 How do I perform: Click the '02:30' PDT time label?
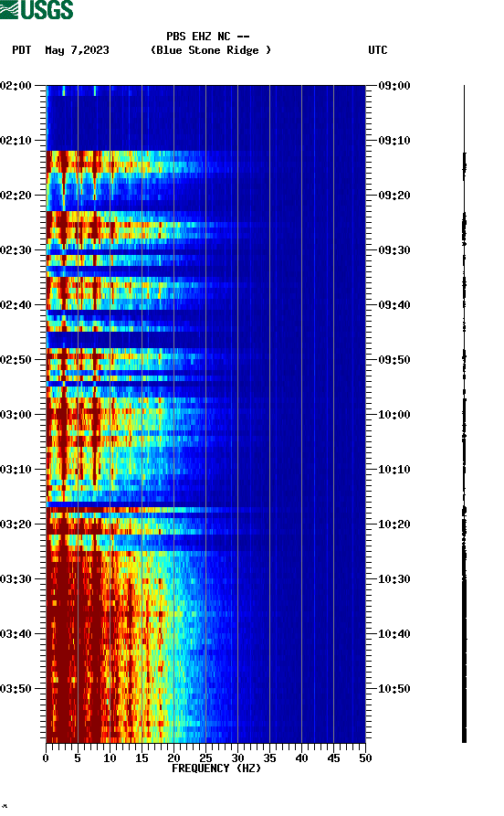tap(16, 250)
